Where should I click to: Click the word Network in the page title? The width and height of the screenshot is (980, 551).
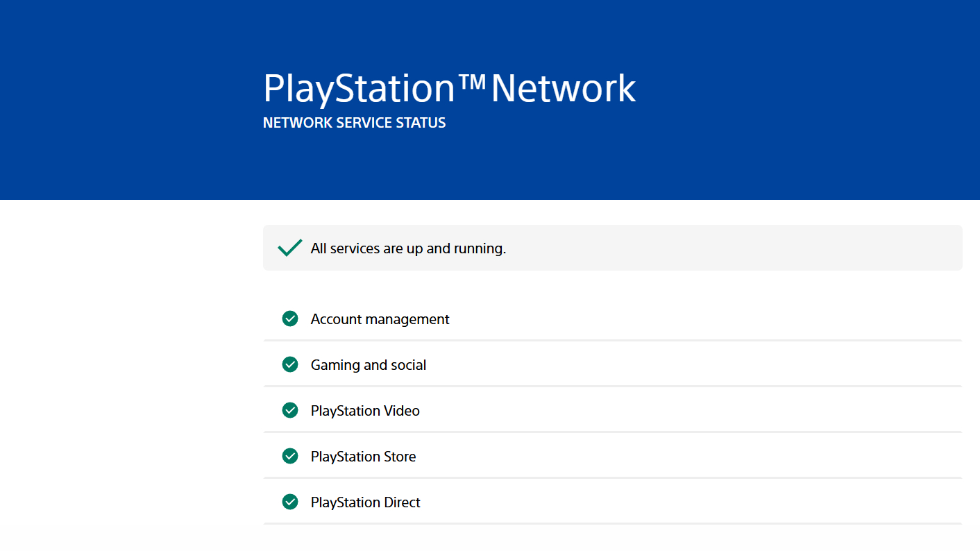click(x=563, y=89)
